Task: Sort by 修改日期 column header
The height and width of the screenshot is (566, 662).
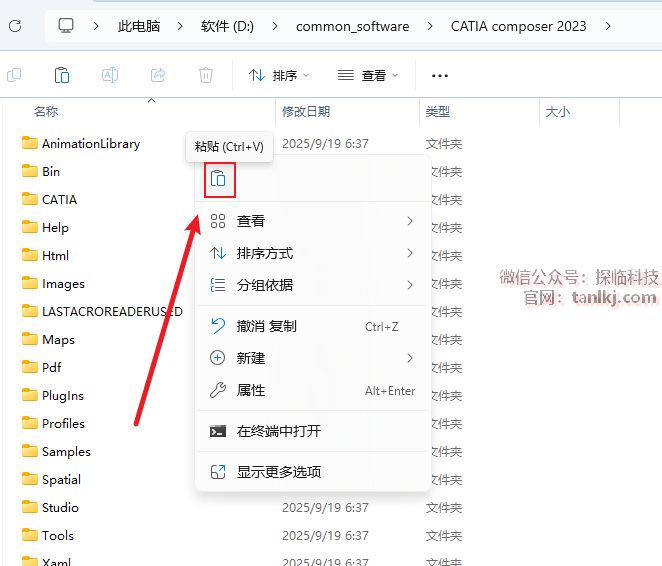Action: point(306,111)
